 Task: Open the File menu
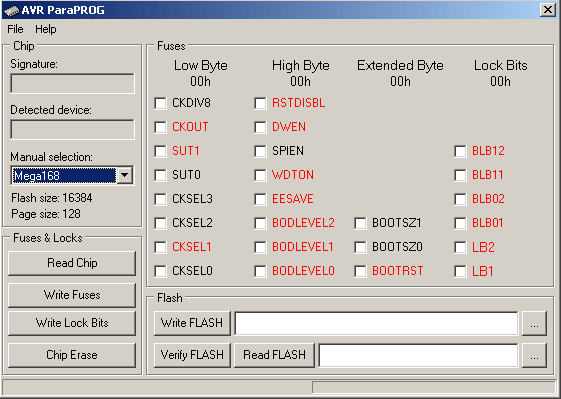[15, 29]
